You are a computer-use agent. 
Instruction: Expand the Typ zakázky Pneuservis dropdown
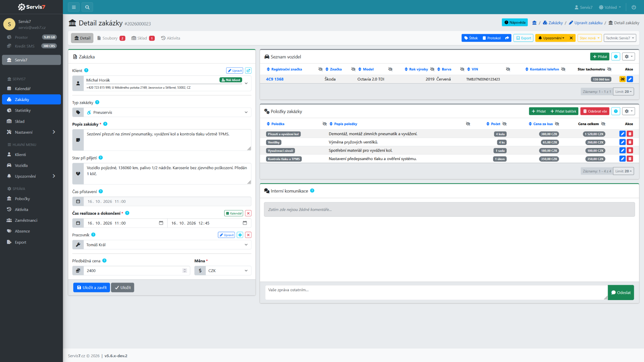click(167, 112)
